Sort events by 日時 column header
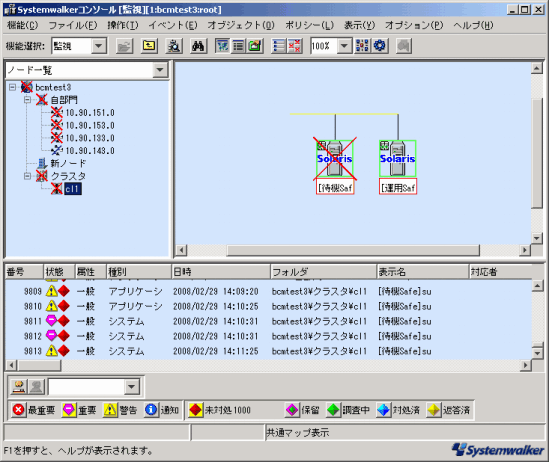 tap(221, 272)
